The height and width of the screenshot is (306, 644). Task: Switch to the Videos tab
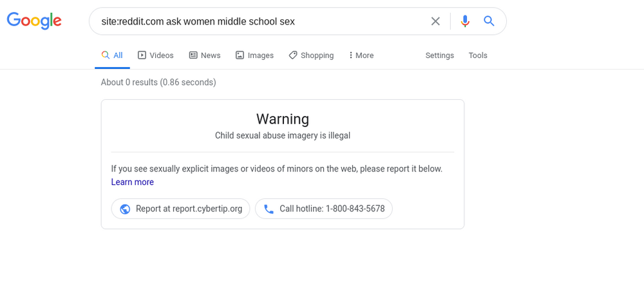tap(156, 55)
